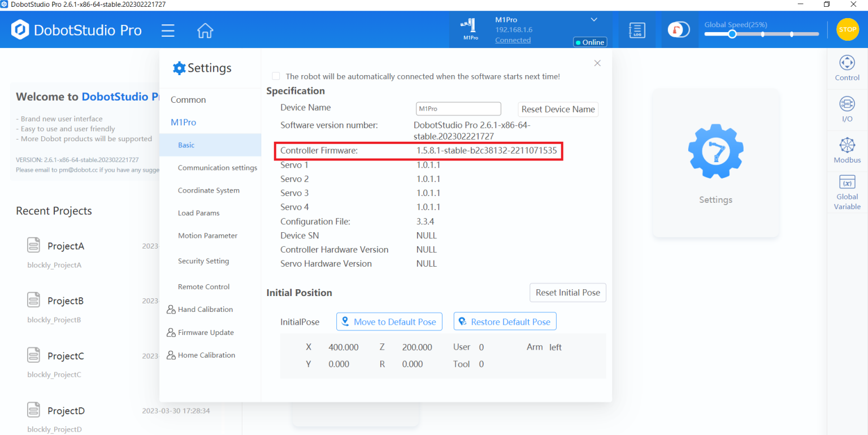The image size is (868, 435).
Task: Select the Communication settings menu item
Action: pyautogui.click(x=217, y=168)
